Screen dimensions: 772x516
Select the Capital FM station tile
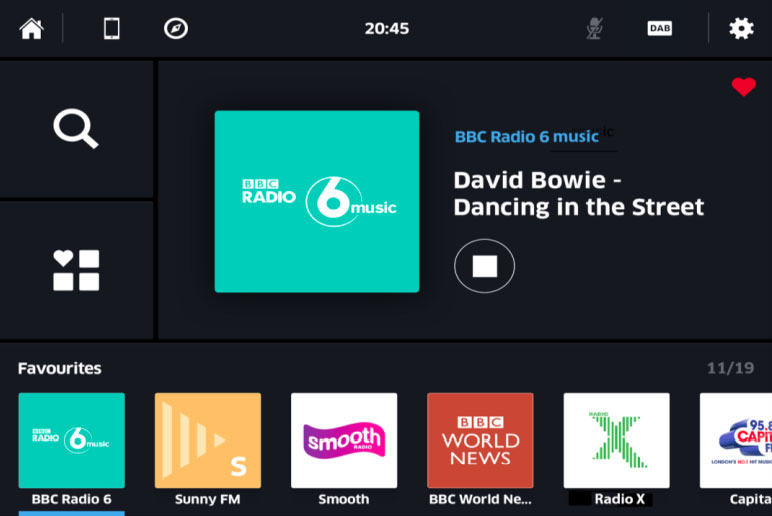click(736, 440)
